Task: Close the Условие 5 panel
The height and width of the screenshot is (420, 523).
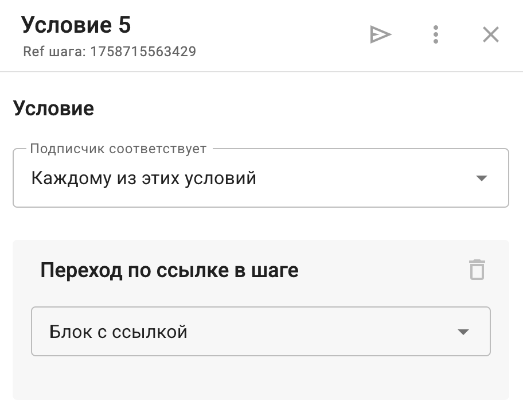Action: pos(490,35)
